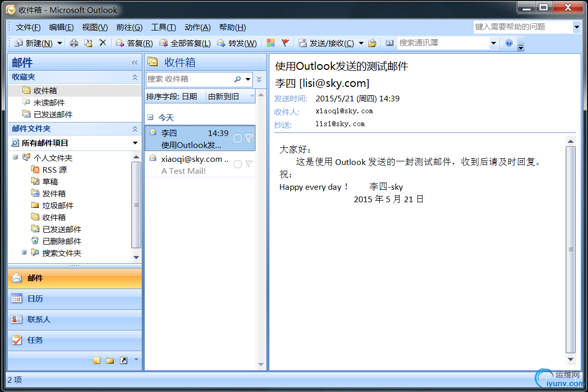Click the 搜索 收件箱 search field
The width and height of the screenshot is (588, 392).
click(x=189, y=79)
